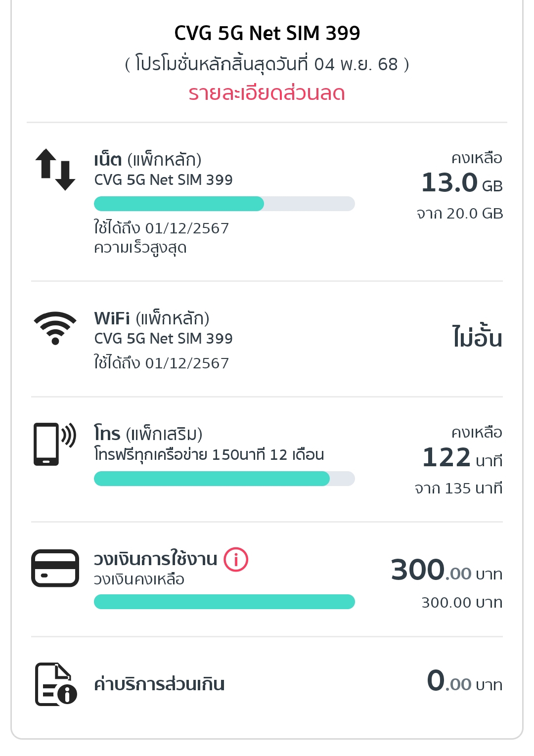The width and height of the screenshot is (534, 756).
Task: Open the info icon beside วงเงินการใช้งาน
Action: point(236,560)
